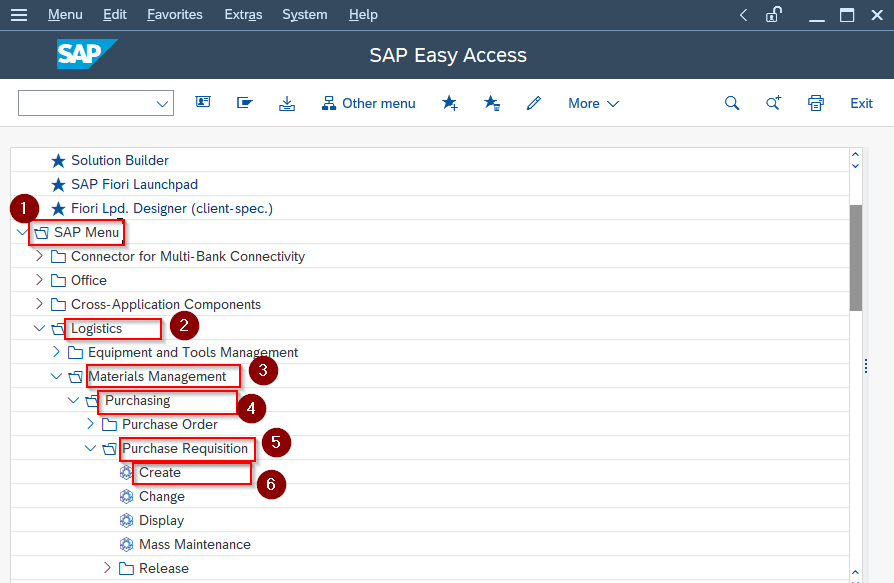894x583 pixels.
Task: Click the printer icon
Action: 816,103
